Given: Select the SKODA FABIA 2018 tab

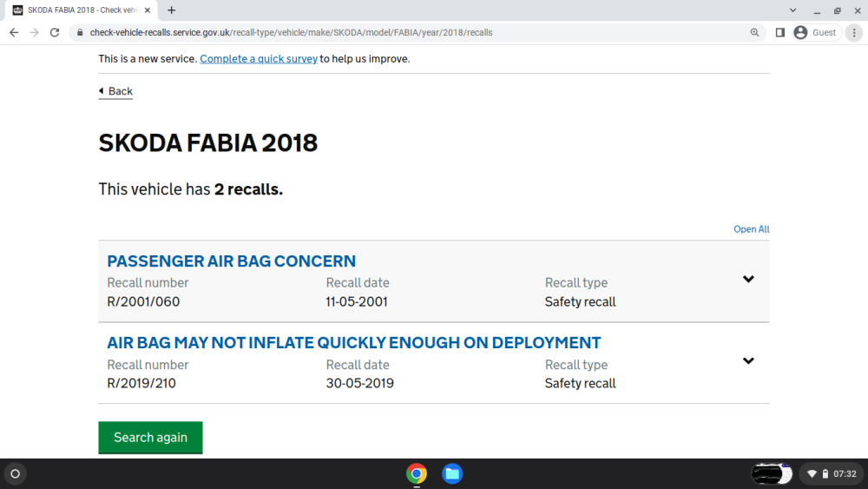Looking at the screenshot, I should pyautogui.click(x=82, y=10).
